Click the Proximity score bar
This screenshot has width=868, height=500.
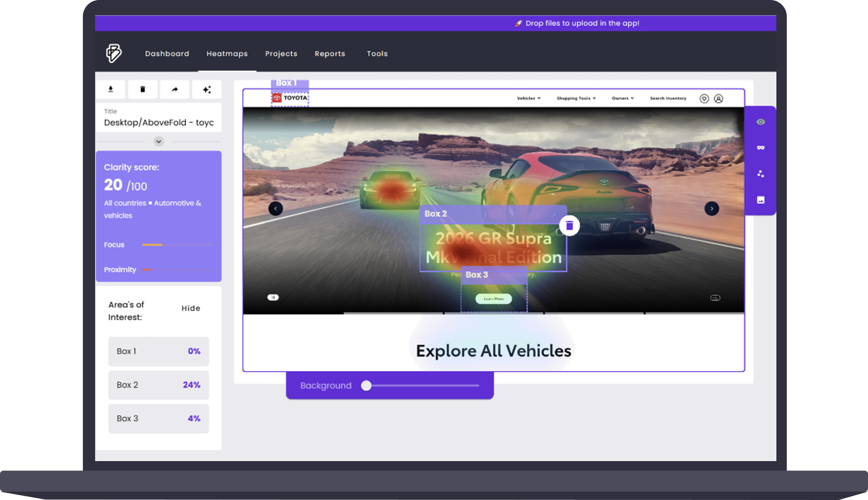(x=177, y=270)
